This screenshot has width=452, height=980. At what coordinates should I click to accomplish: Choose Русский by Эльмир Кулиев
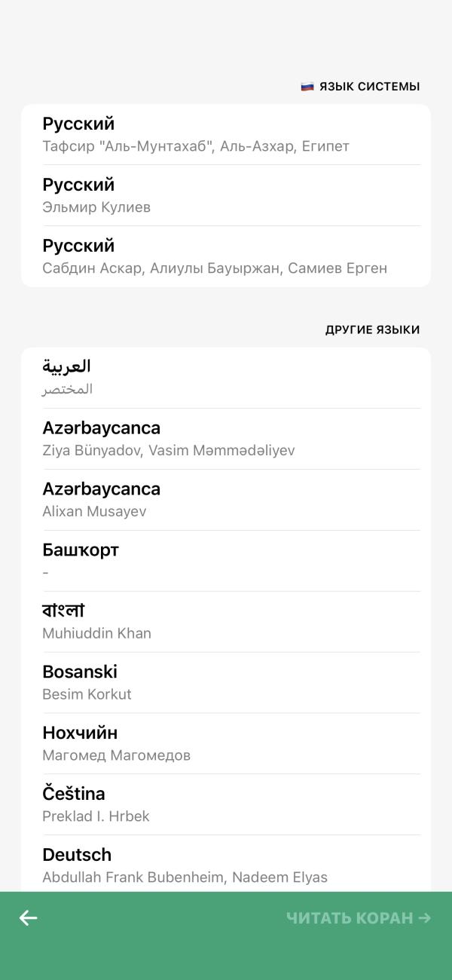(226, 195)
